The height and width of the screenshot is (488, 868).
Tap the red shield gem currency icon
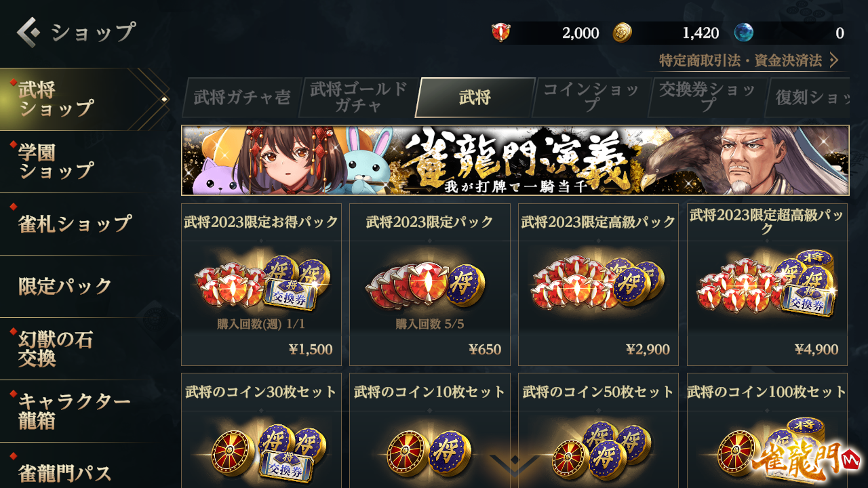point(501,33)
